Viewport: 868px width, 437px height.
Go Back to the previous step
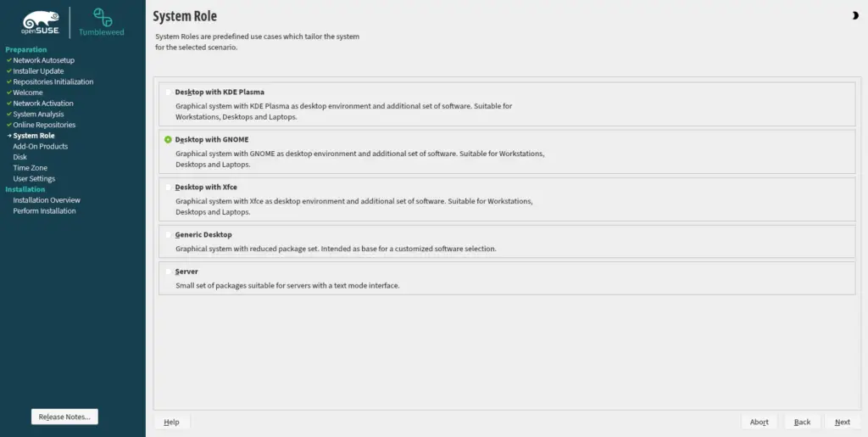pos(802,422)
